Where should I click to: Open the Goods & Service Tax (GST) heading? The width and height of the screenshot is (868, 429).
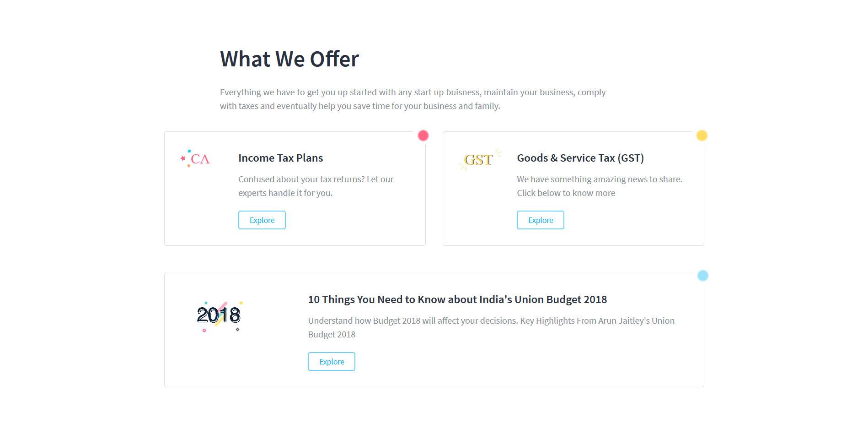pos(580,158)
